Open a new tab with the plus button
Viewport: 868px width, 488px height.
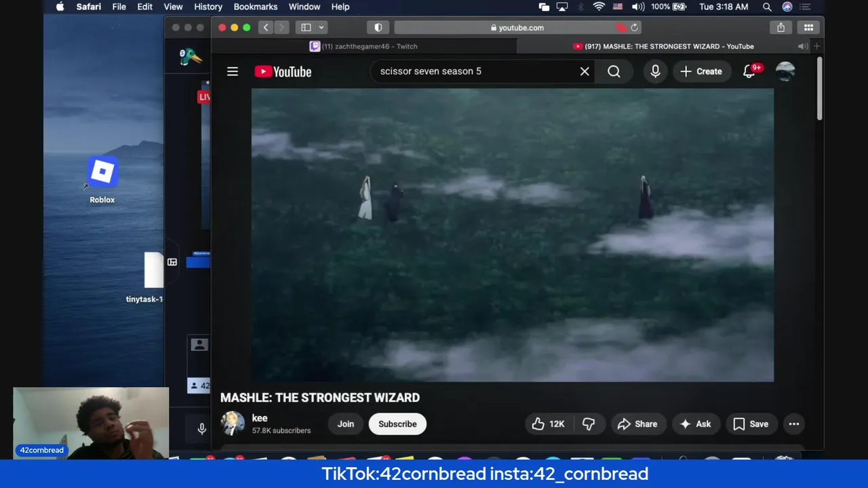point(817,46)
